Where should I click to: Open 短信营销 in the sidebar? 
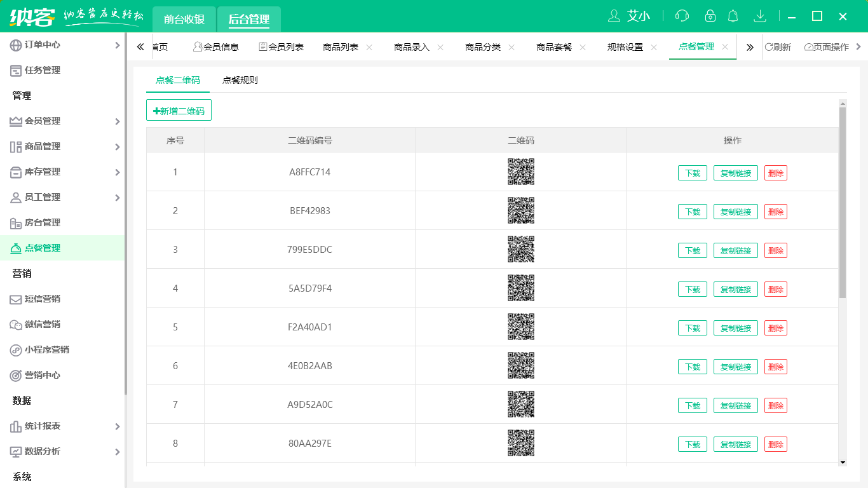pos(43,299)
